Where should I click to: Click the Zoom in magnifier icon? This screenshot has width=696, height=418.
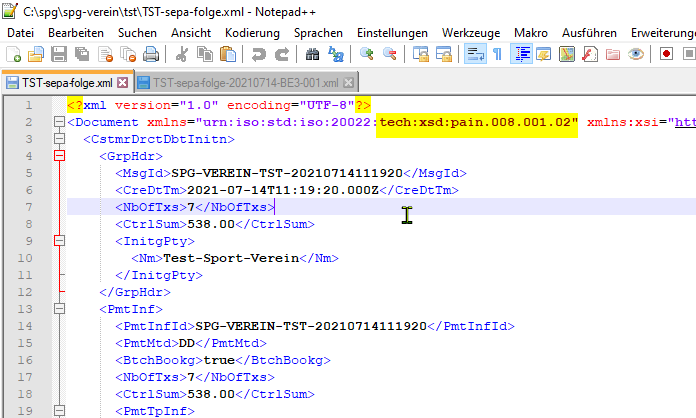[x=367, y=54]
